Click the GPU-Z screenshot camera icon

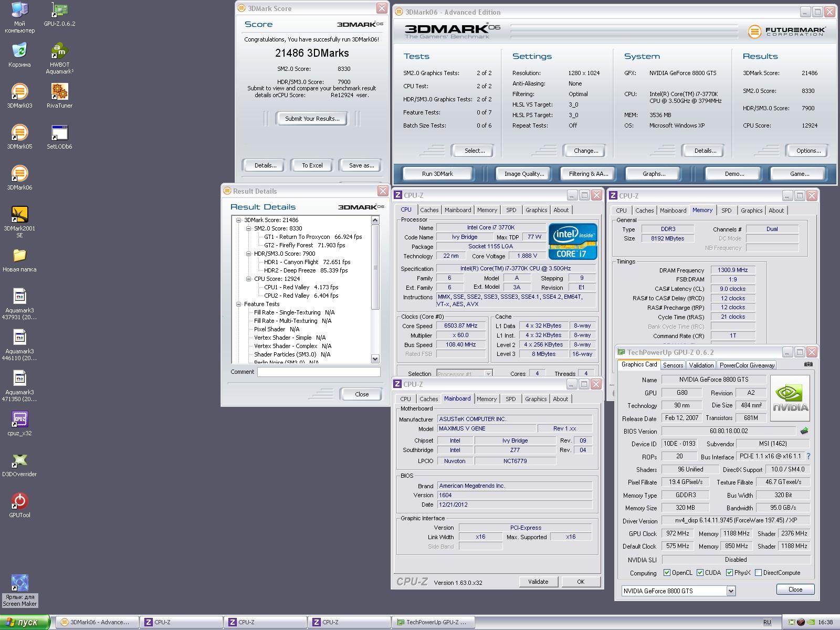click(x=808, y=364)
